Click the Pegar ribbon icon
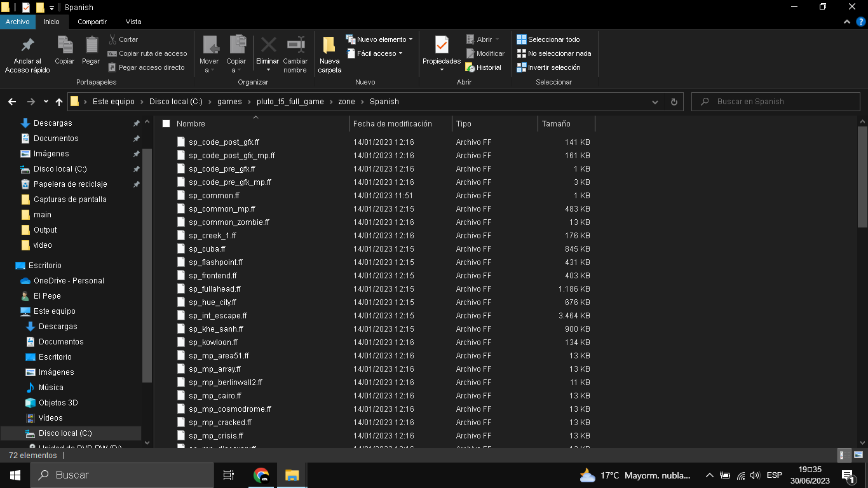This screenshot has width=868, height=488. point(92,45)
